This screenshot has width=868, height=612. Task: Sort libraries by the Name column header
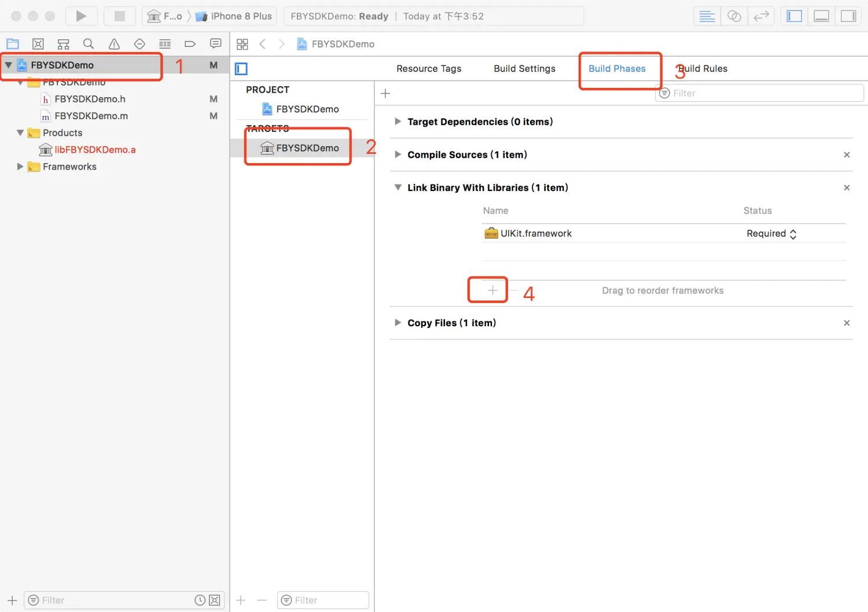tap(495, 211)
